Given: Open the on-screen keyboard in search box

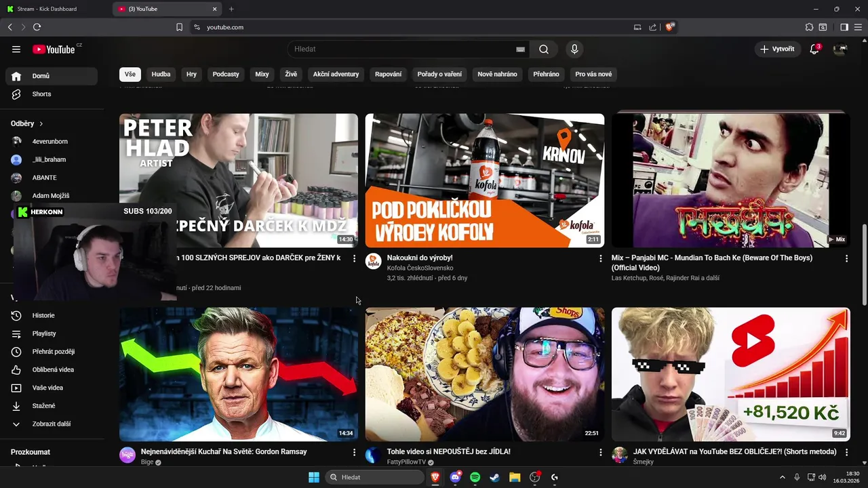Looking at the screenshot, I should pos(520,49).
